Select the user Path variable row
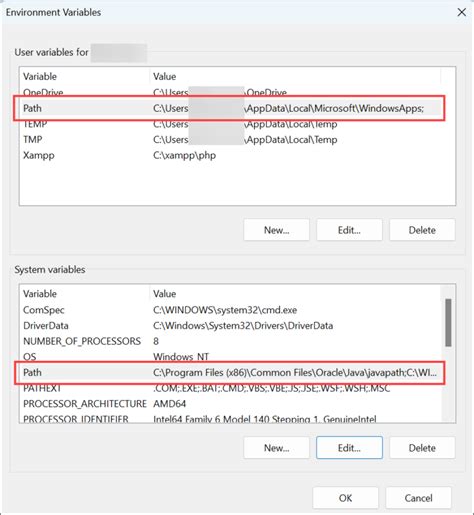 [230, 108]
